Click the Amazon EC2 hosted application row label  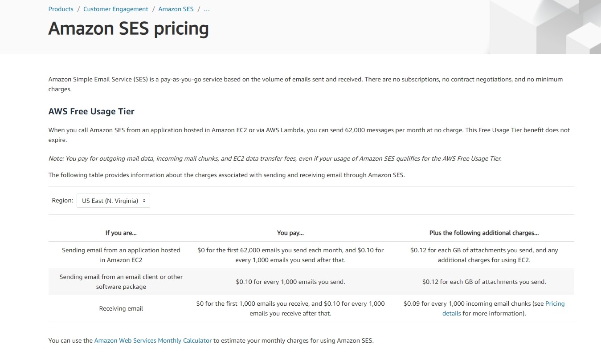[x=121, y=255]
